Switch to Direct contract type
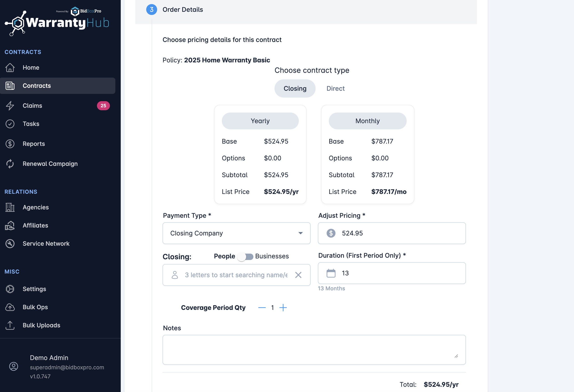The width and height of the screenshot is (574, 392). tap(335, 88)
